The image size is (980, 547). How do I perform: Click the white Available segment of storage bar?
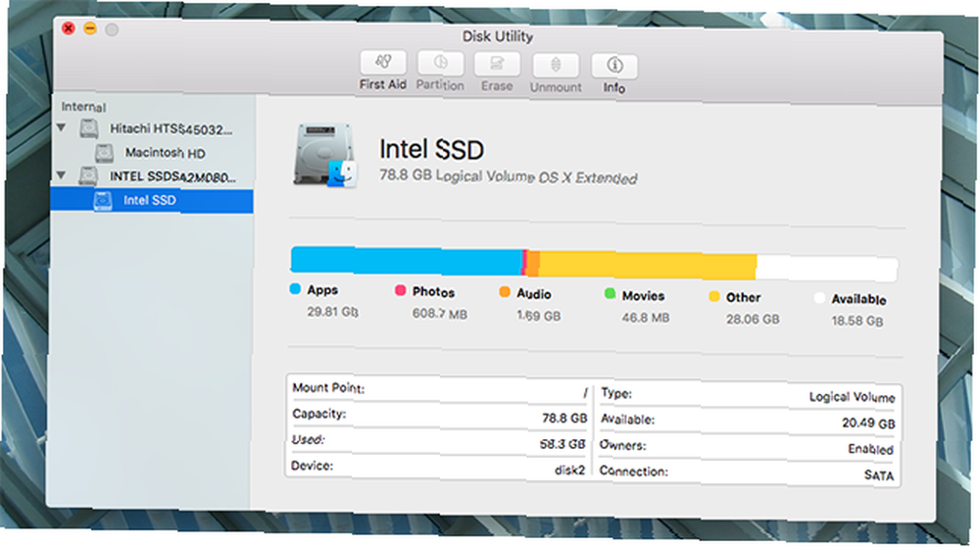click(827, 269)
